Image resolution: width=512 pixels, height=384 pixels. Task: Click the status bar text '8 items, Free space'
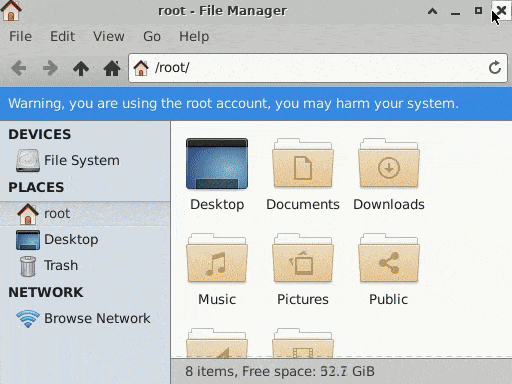click(x=280, y=371)
